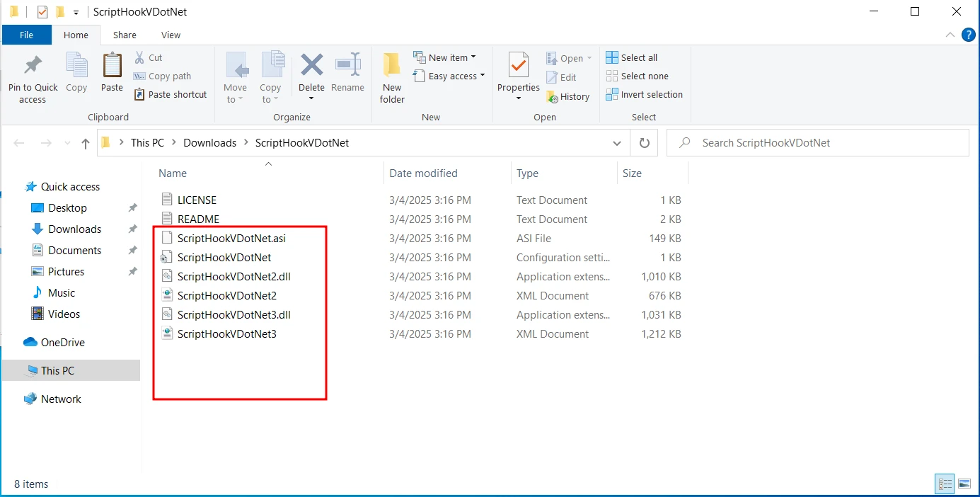980x497 pixels.
Task: Select the ScriptHookVDotNet2.dll file
Action: (234, 277)
